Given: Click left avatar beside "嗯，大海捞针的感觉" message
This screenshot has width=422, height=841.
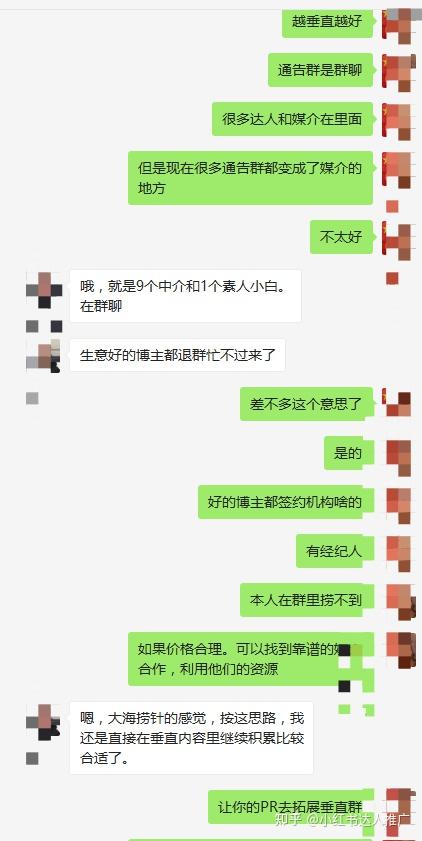Looking at the screenshot, I should pos(44,722).
